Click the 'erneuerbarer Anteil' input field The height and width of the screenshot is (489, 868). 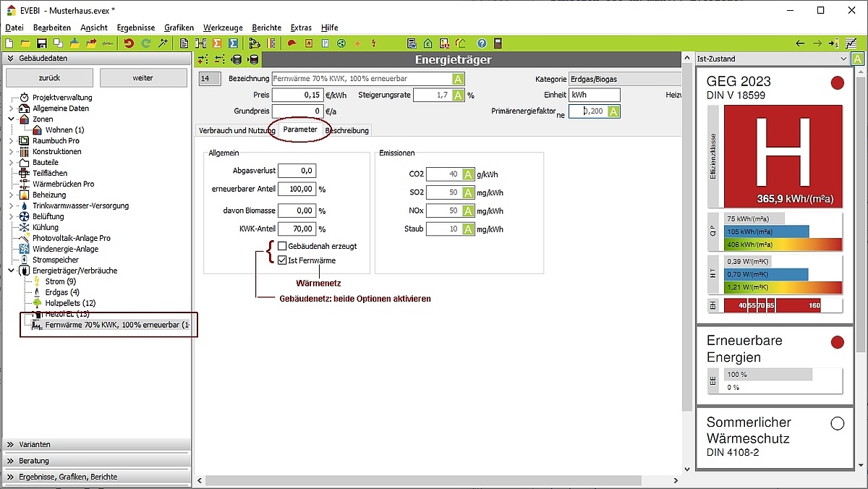297,190
